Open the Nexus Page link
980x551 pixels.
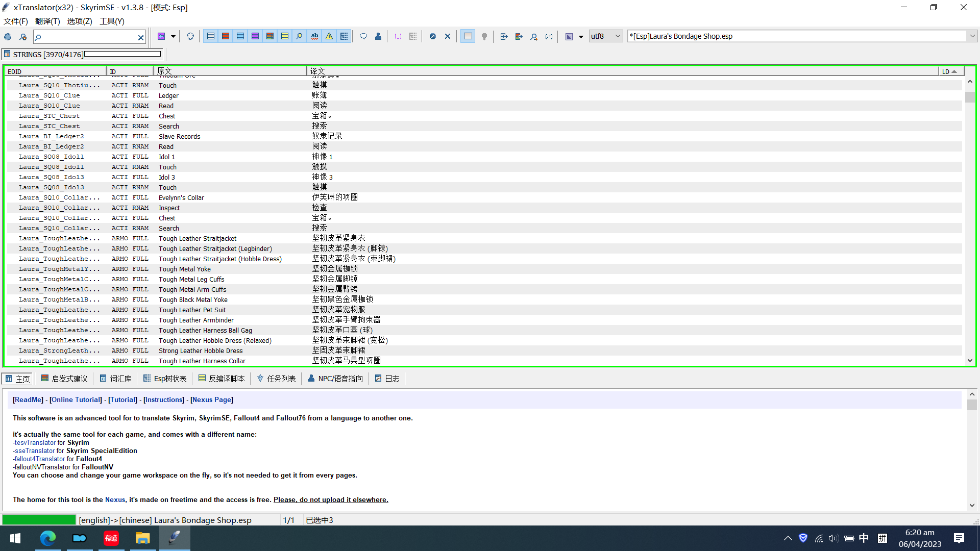point(212,400)
